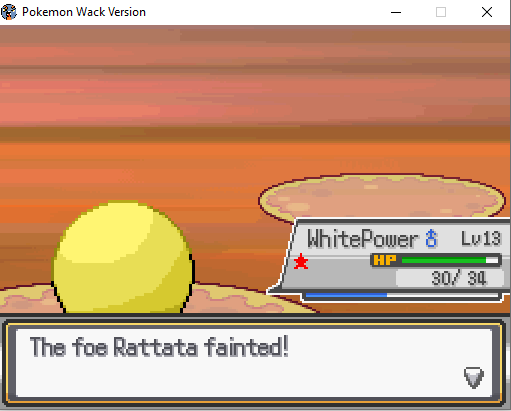Click the empty foe battle platform
This screenshot has height=411, width=511.
click(382, 197)
